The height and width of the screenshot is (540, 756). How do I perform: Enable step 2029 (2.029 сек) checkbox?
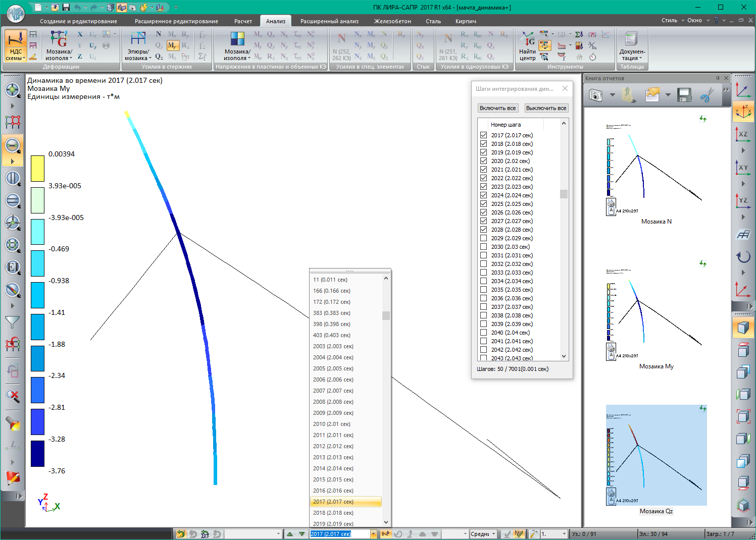coord(484,238)
